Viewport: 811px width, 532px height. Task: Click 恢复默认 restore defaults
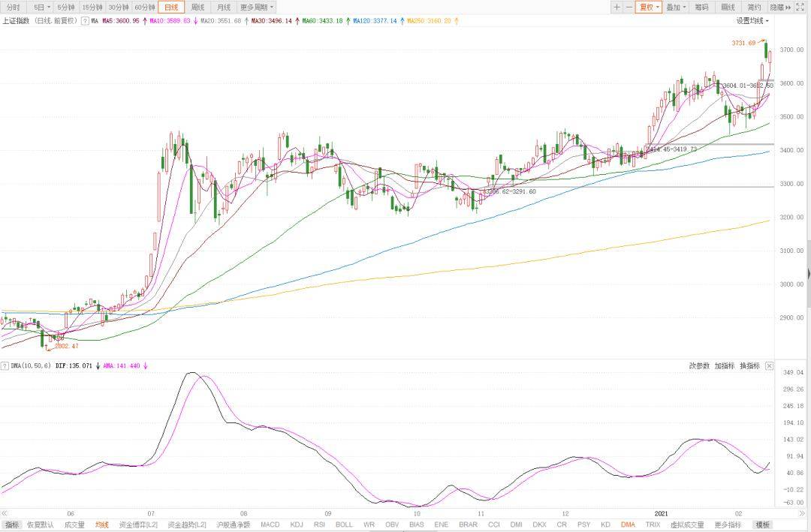(41, 524)
